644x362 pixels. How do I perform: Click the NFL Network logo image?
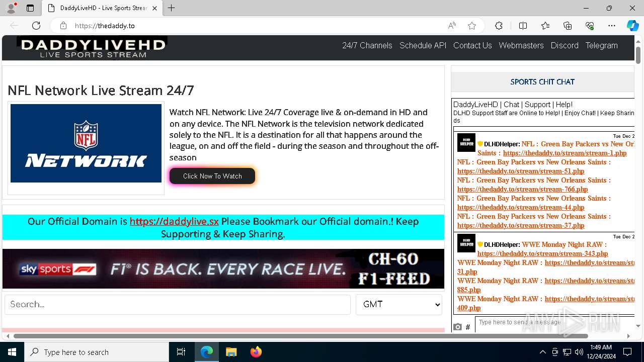[86, 143]
